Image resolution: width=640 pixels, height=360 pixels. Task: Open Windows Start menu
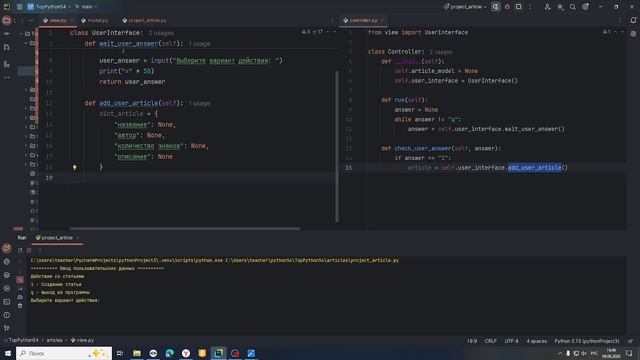[x=8, y=353]
